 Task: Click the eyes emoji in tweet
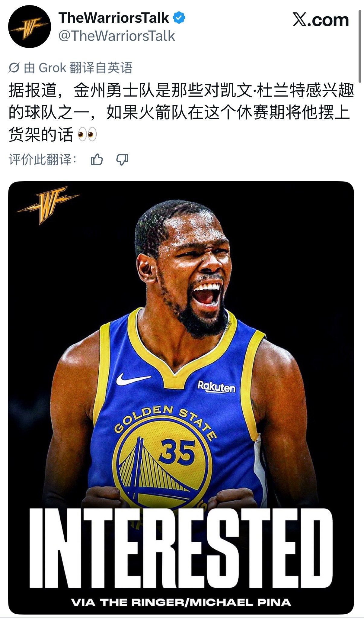click(x=87, y=134)
